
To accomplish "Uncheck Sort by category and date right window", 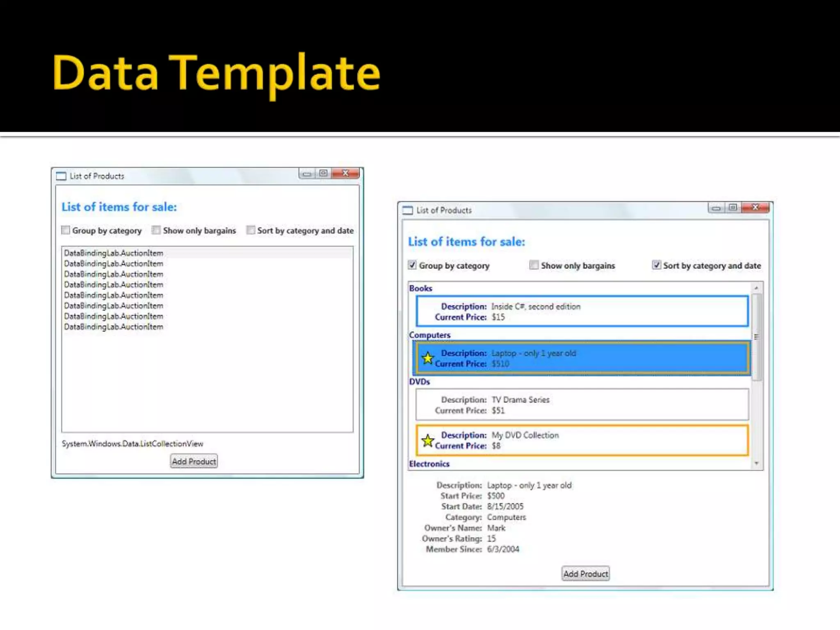I will coord(656,265).
